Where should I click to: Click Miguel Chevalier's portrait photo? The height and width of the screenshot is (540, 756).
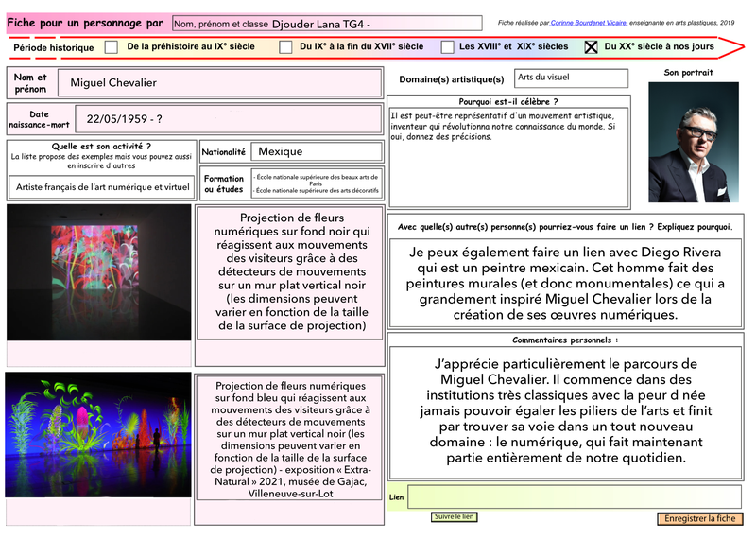coord(694,142)
